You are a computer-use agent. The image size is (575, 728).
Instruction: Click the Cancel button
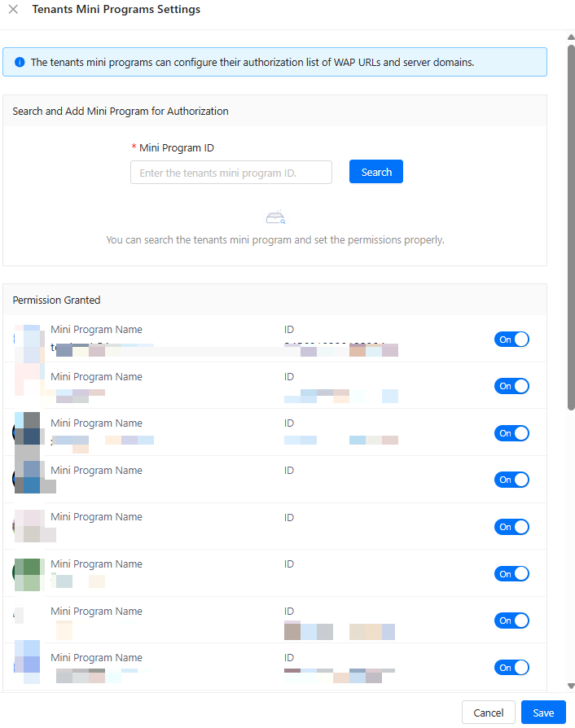(x=488, y=713)
